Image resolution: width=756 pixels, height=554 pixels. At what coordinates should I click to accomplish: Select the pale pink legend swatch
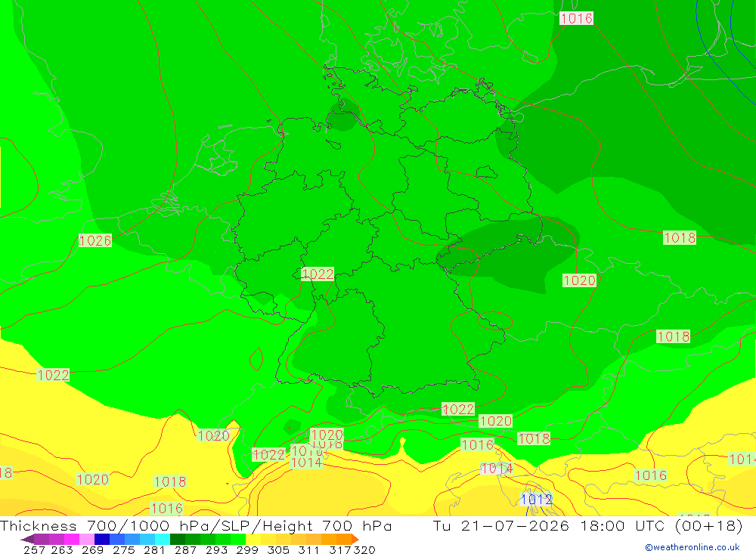87,539
